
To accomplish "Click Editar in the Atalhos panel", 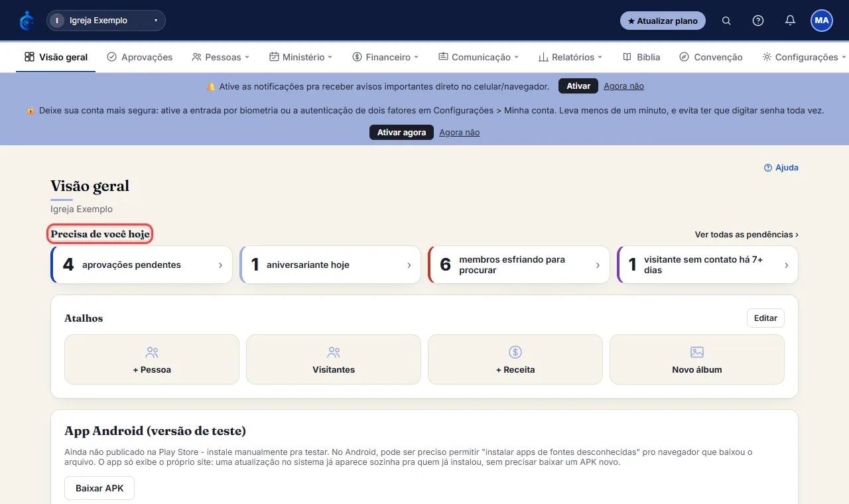I will 765,318.
